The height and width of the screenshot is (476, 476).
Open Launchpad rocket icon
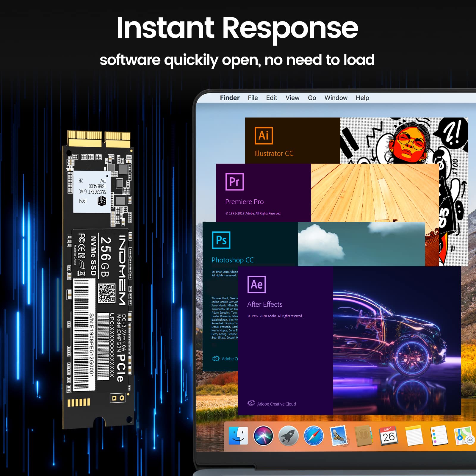[288, 436]
